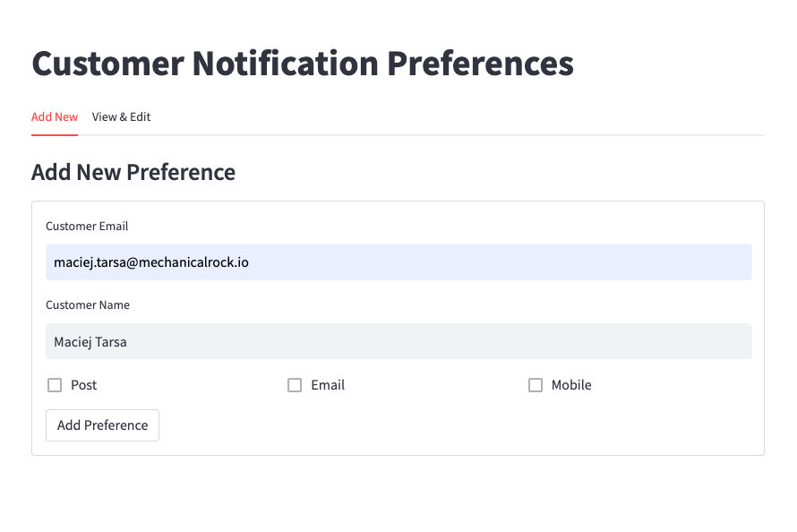The image size is (797, 532).
Task: Focus the Customer Email input field
Action: (x=398, y=262)
